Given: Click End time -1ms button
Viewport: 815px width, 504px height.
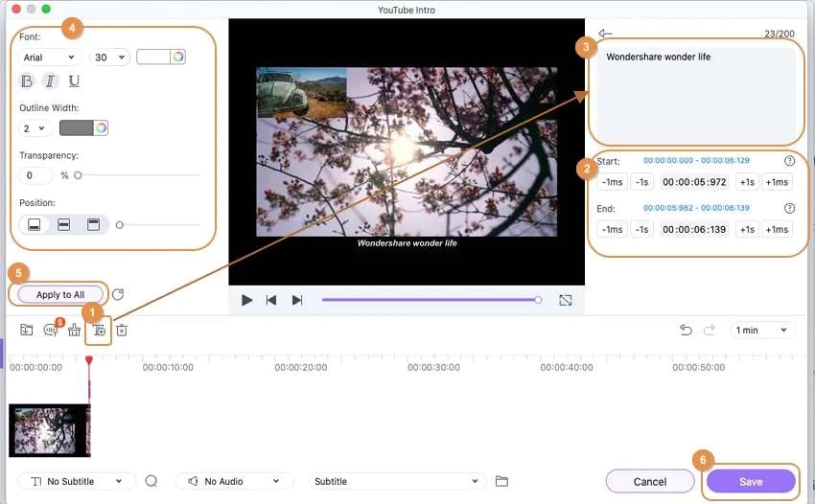Looking at the screenshot, I should tap(613, 229).
